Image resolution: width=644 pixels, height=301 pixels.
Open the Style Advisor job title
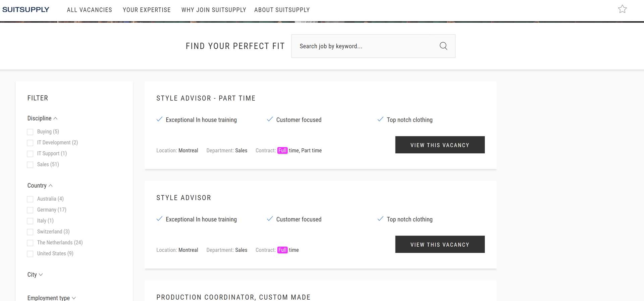click(184, 198)
